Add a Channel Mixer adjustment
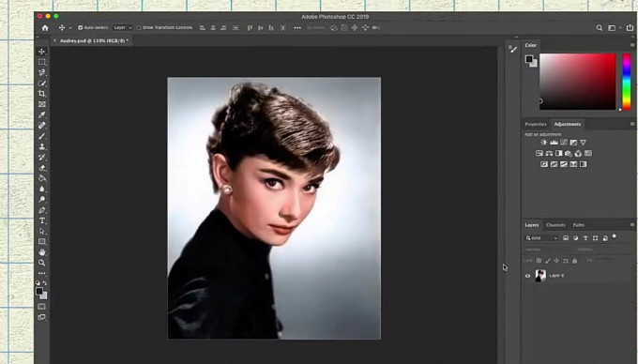This screenshot has width=638, height=364. click(x=578, y=153)
